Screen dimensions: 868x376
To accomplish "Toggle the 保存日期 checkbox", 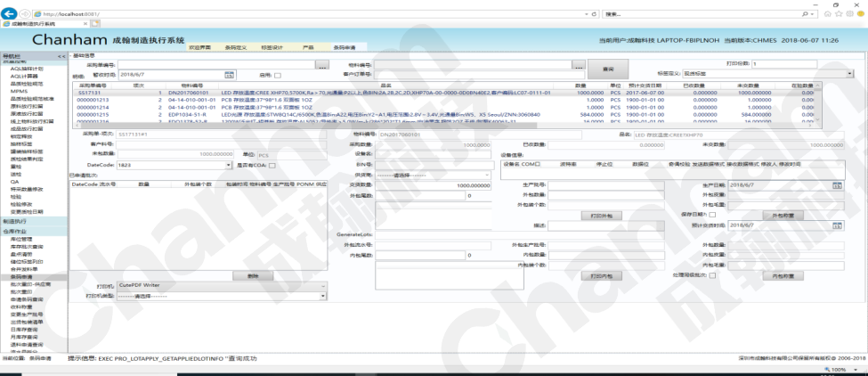I will [x=711, y=215].
